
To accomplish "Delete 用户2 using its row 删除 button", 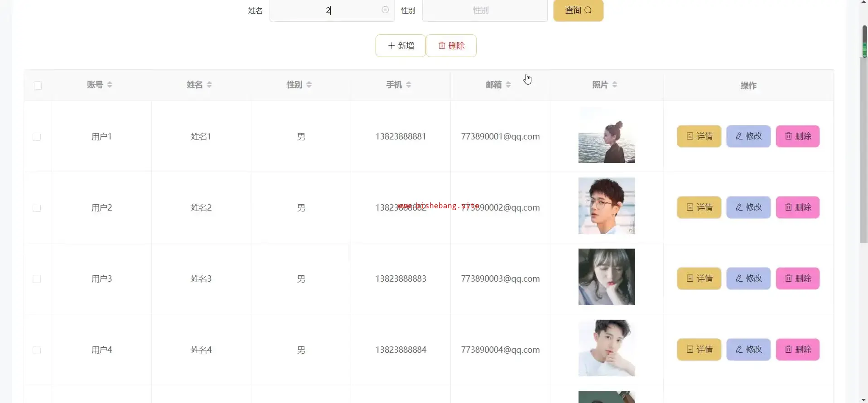I will click(798, 207).
